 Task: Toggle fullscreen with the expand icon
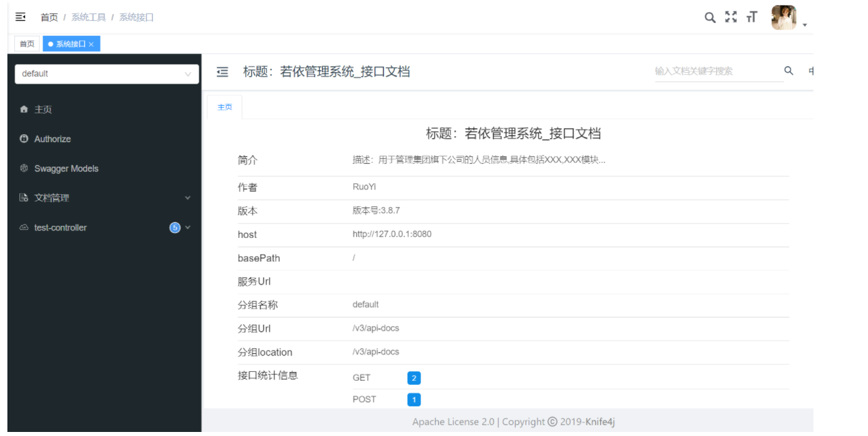731,17
